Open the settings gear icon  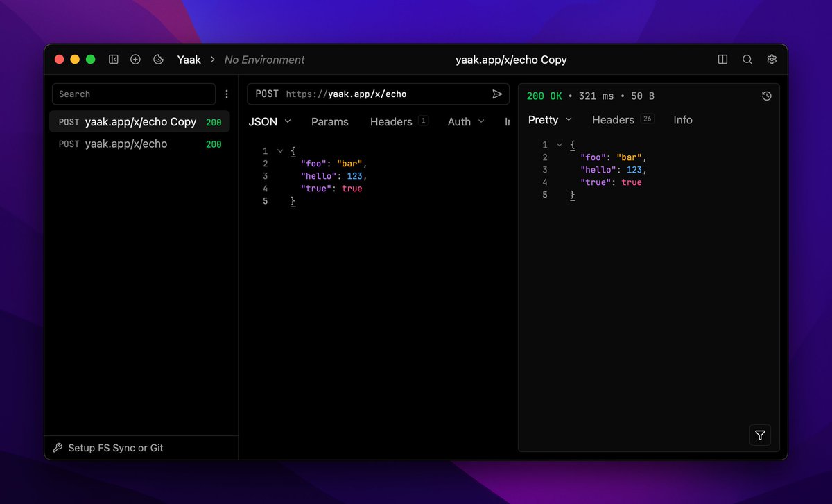[772, 60]
